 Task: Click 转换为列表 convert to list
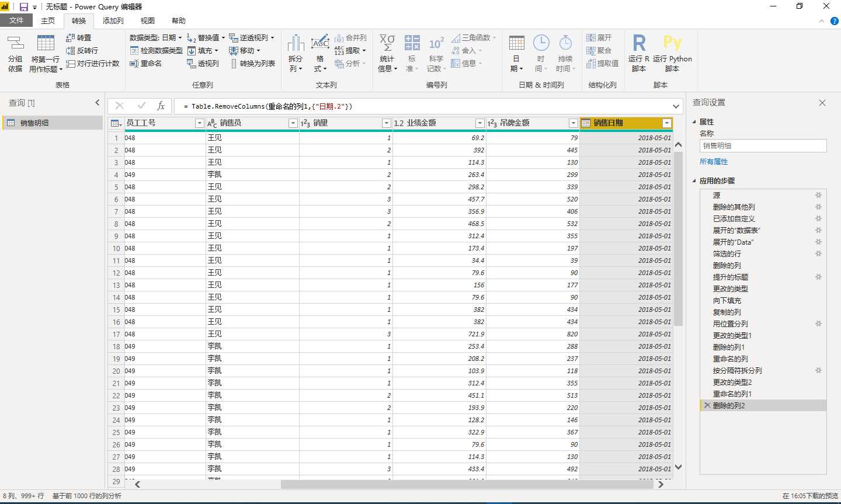tap(252, 63)
